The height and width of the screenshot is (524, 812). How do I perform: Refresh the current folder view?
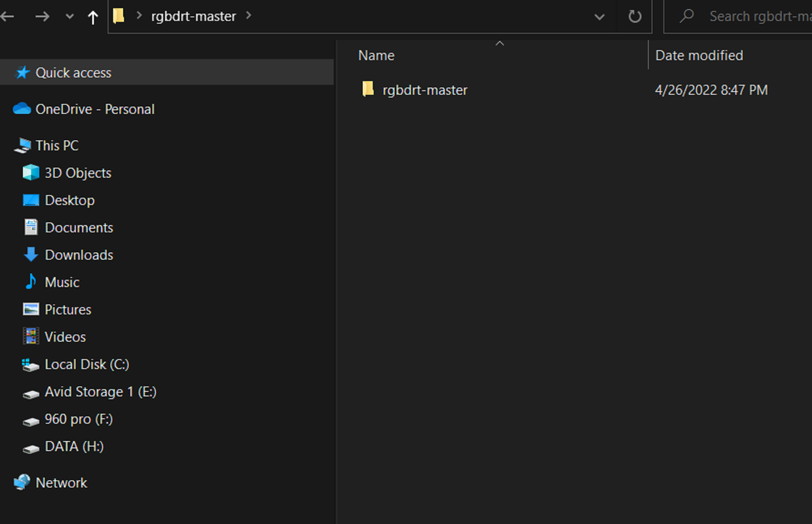pyautogui.click(x=635, y=16)
